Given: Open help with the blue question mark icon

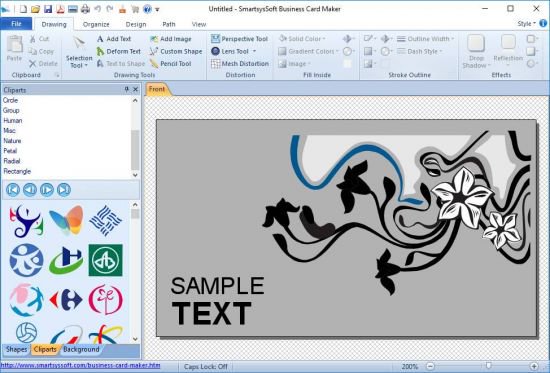Looking at the screenshot, I should coord(147,9).
